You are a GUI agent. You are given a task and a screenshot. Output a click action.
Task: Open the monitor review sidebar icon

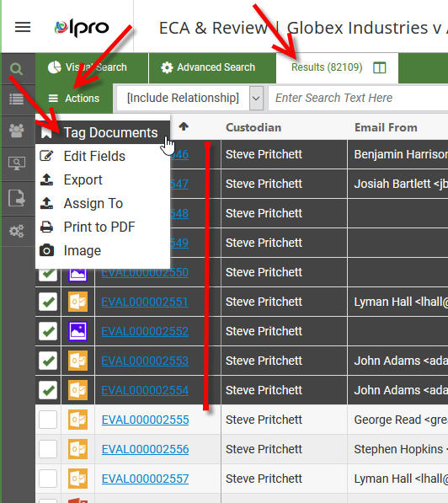pos(17,163)
